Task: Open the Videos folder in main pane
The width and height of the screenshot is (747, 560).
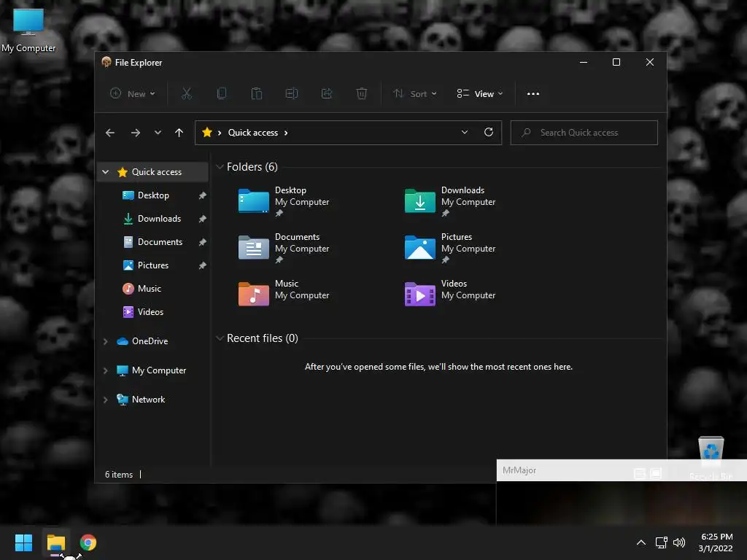Action: (451, 293)
